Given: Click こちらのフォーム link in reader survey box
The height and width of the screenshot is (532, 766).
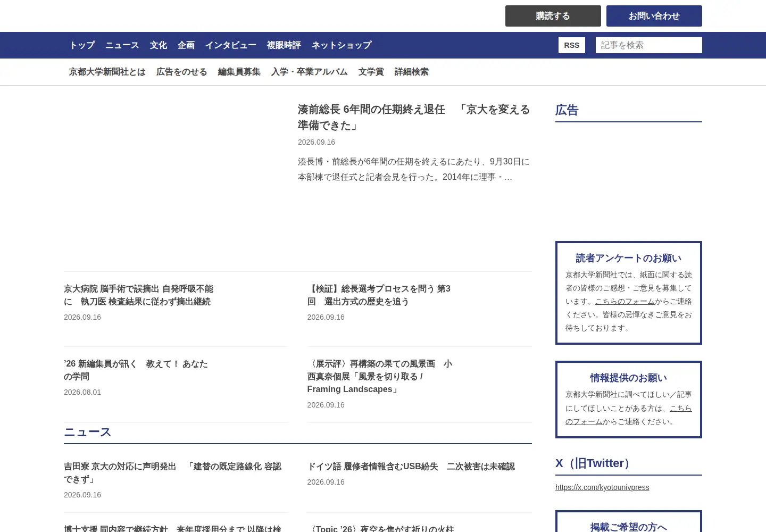Looking at the screenshot, I should [625, 302].
